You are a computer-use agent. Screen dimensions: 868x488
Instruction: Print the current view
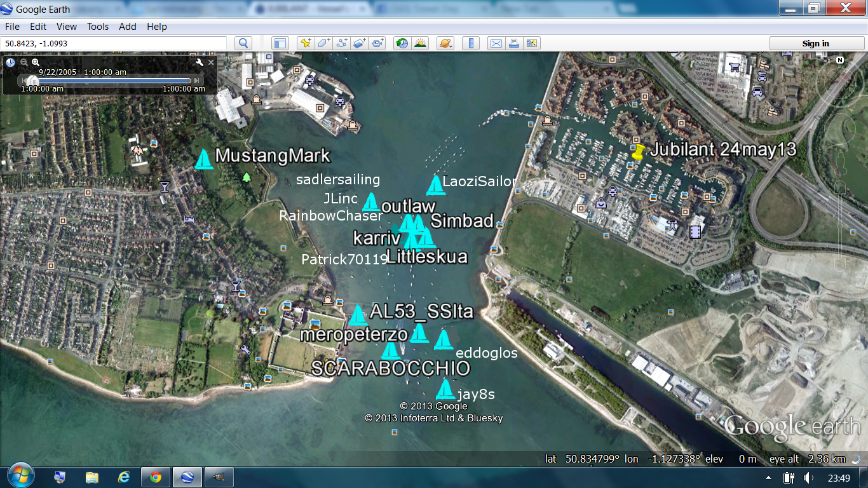[x=514, y=43]
